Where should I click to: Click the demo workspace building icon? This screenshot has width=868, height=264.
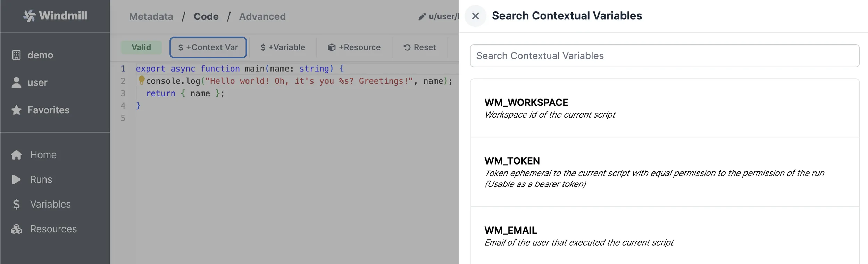click(x=16, y=55)
